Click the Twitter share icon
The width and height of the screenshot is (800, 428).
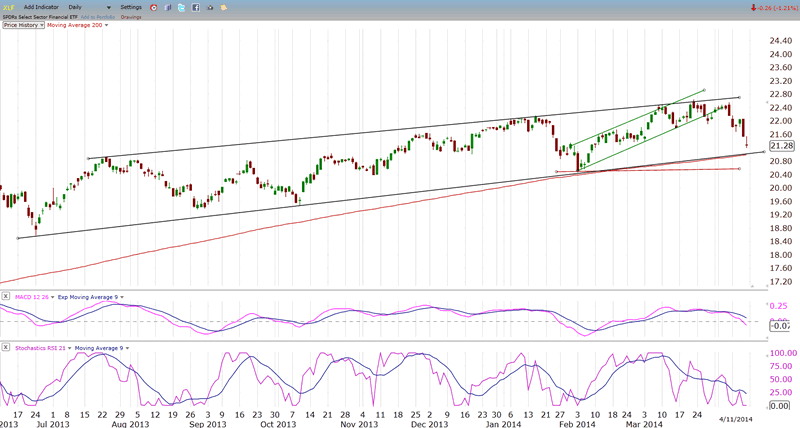(x=181, y=6)
